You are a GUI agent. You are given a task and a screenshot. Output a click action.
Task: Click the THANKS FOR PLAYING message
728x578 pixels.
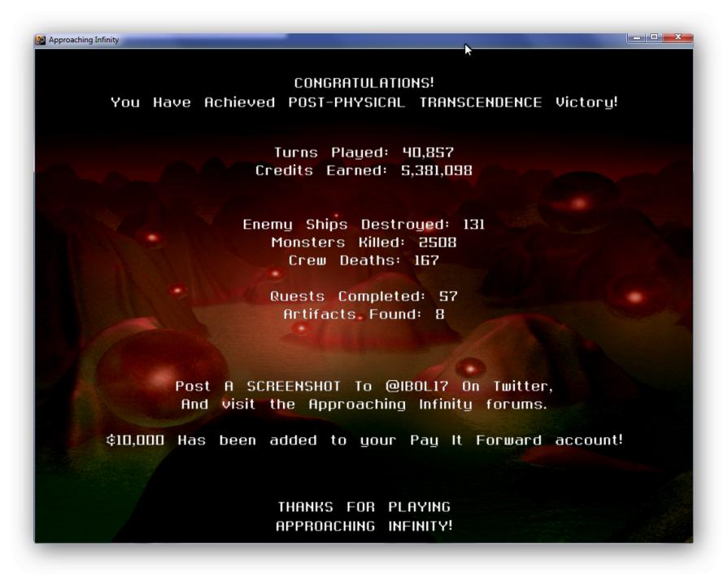[364, 506]
